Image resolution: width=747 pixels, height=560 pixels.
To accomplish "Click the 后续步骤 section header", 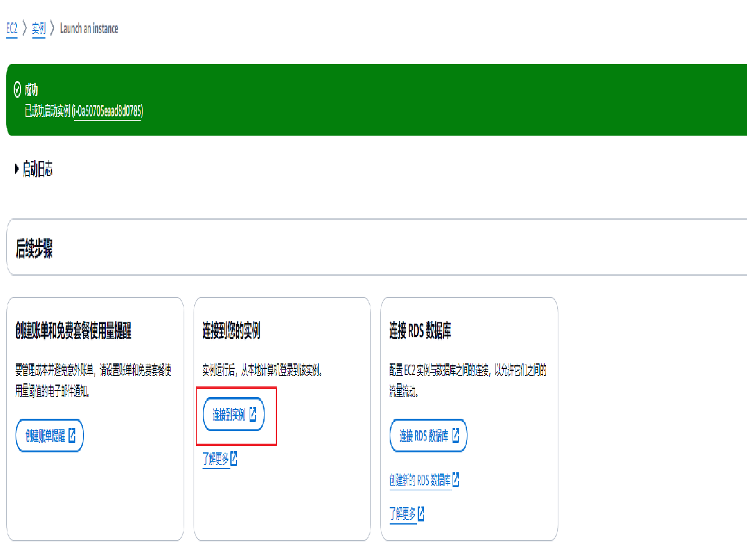I will coord(34,249).
